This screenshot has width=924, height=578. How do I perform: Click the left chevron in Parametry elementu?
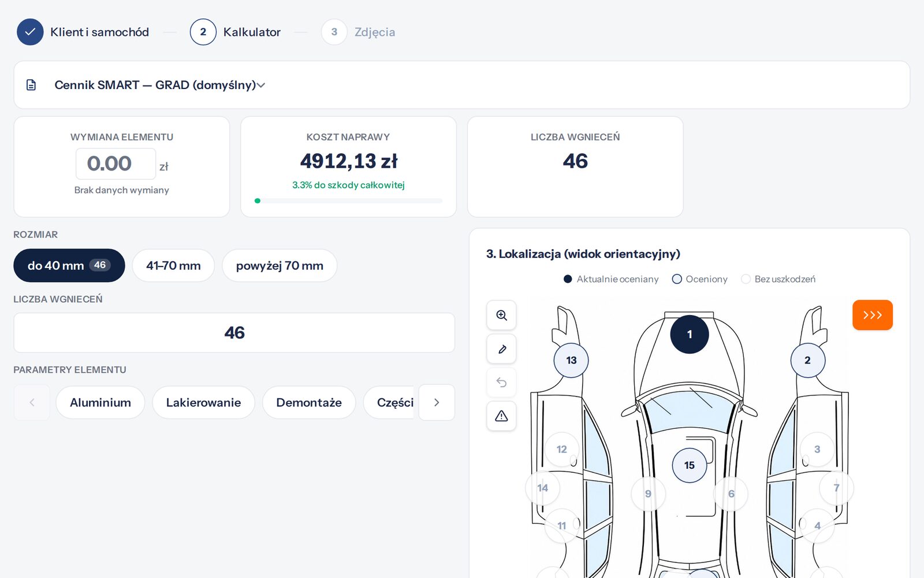(32, 402)
